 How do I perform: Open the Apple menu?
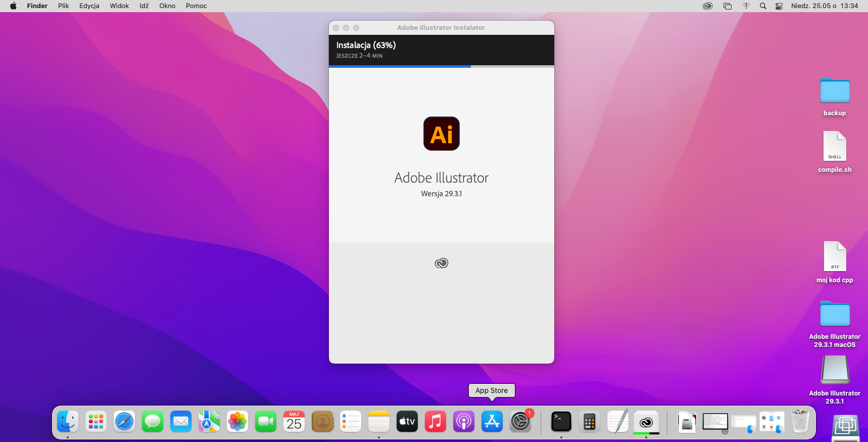pos(13,6)
